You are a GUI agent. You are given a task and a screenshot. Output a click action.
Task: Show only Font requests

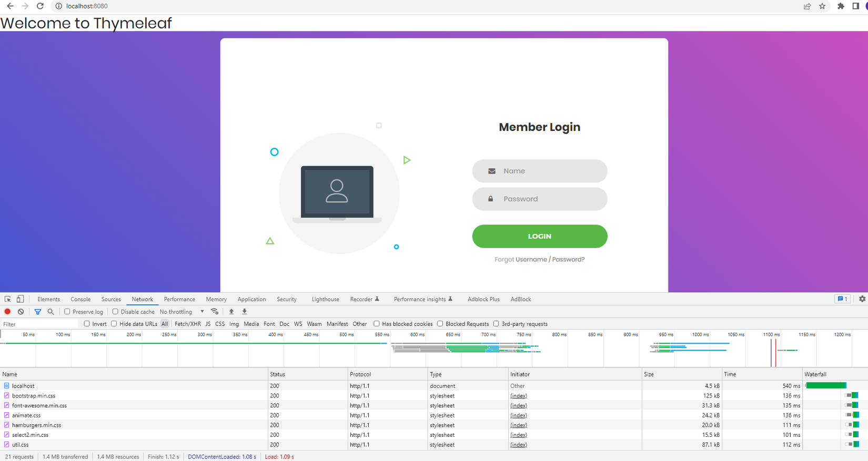pos(269,324)
